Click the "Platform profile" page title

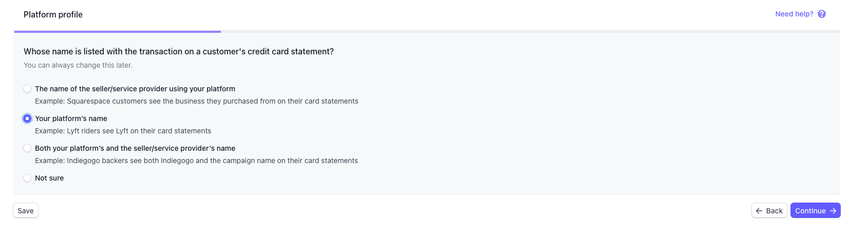coord(53,14)
